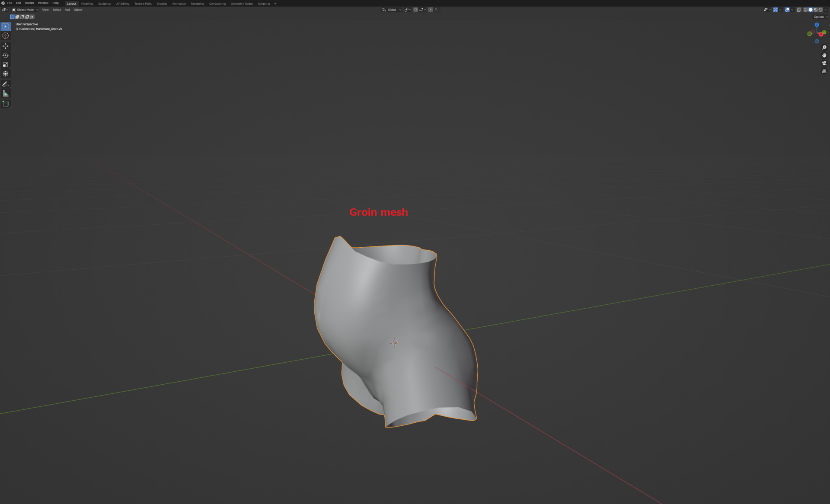Set selection mode to new selection
The height and width of the screenshot is (504, 830).
tap(13, 17)
